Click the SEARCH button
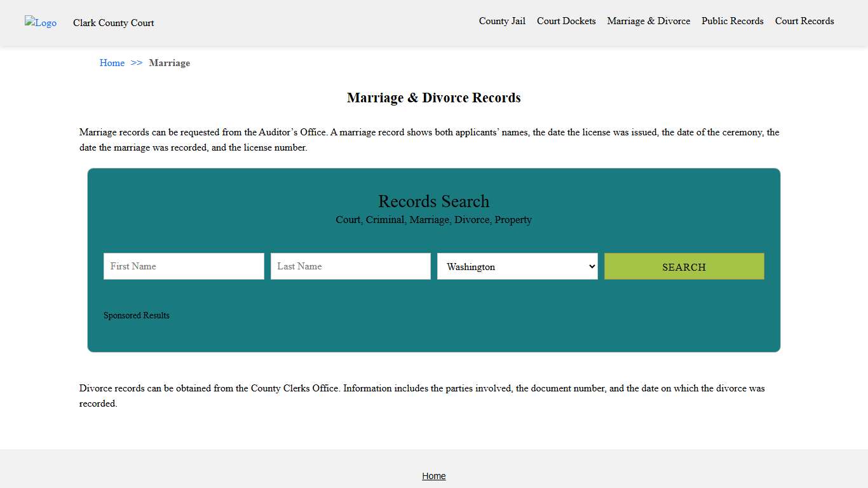Viewport: 868px width, 488px height. click(x=684, y=266)
